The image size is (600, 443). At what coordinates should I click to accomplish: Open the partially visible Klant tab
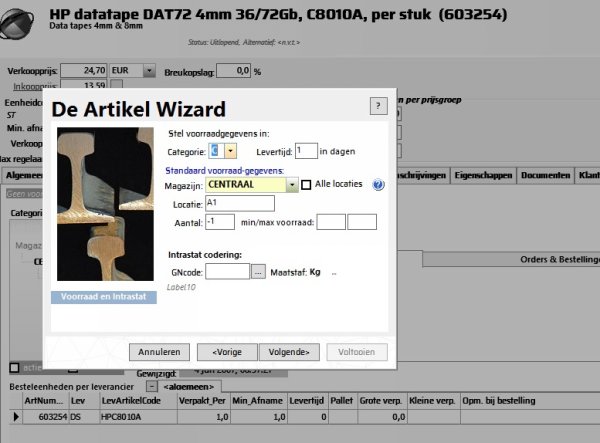pyautogui.click(x=588, y=176)
